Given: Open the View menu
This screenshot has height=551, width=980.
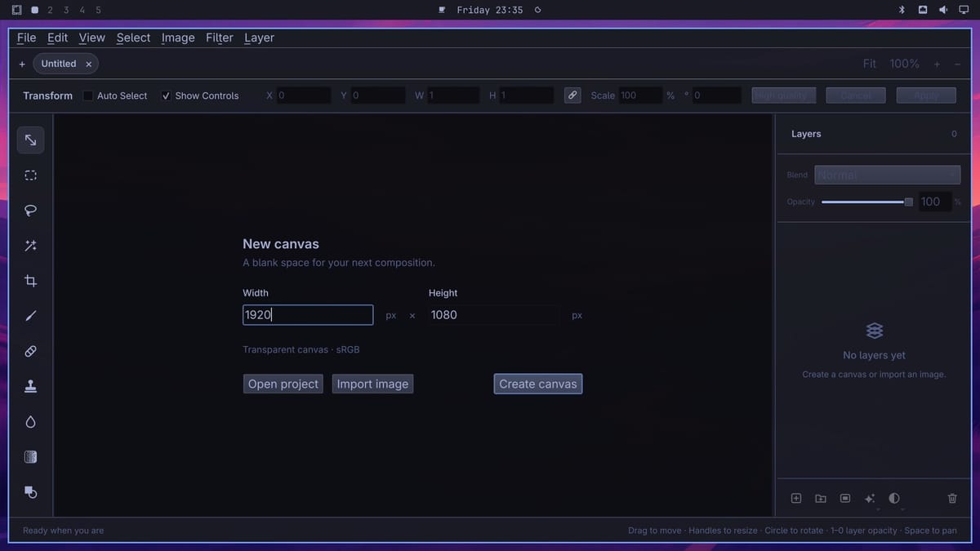Looking at the screenshot, I should [x=92, y=38].
